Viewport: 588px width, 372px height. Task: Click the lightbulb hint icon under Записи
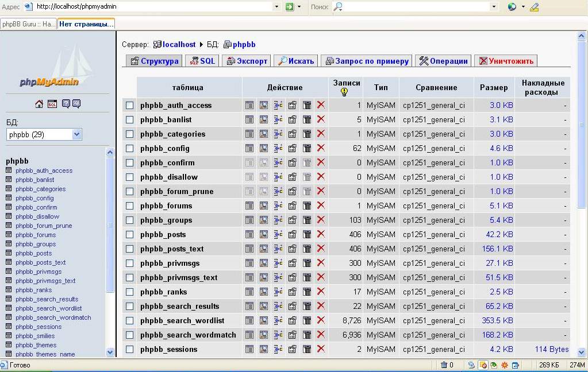[x=344, y=92]
